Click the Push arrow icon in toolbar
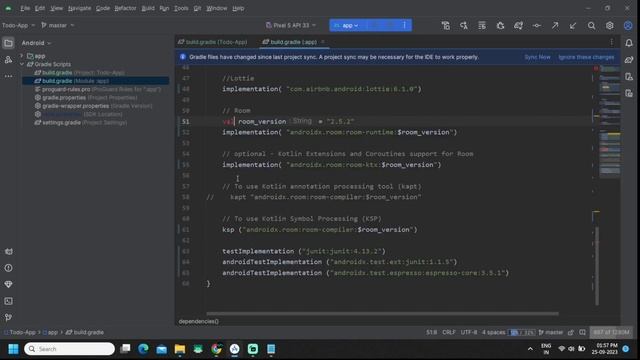 coord(555,25)
